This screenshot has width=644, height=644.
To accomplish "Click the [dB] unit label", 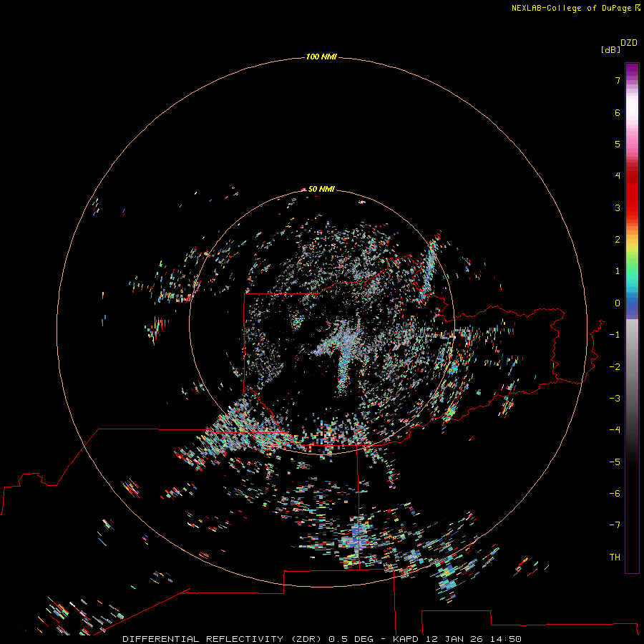I will tap(611, 50).
